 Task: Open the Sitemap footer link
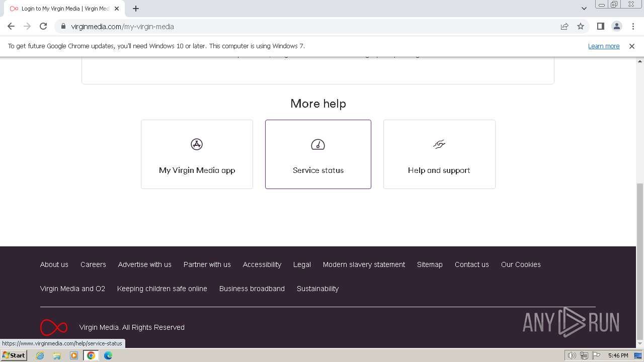pos(430,264)
